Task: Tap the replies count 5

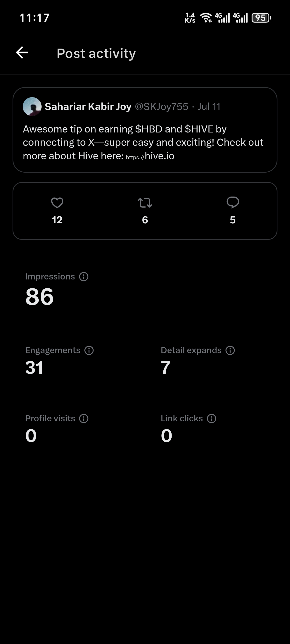Action: click(233, 220)
